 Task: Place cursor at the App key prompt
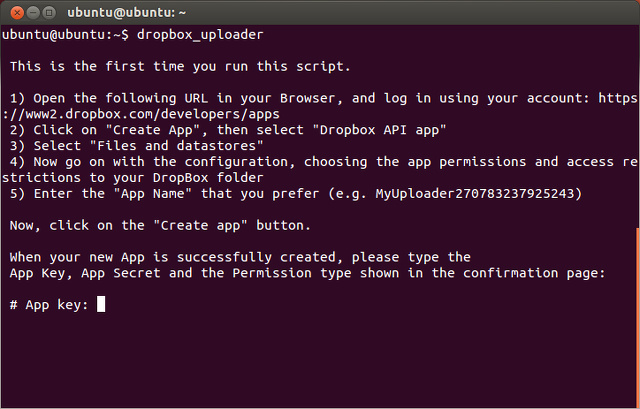click(101, 304)
